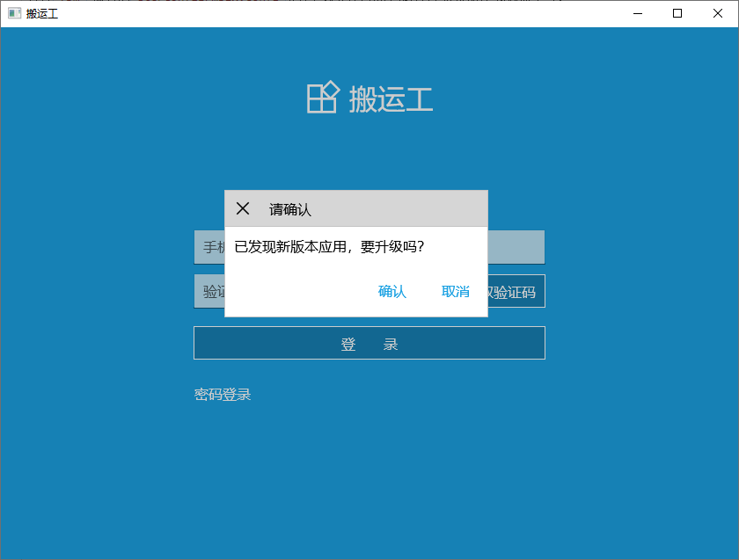739x560 pixels.
Task: Close the 搬运工 window
Action: point(717,13)
